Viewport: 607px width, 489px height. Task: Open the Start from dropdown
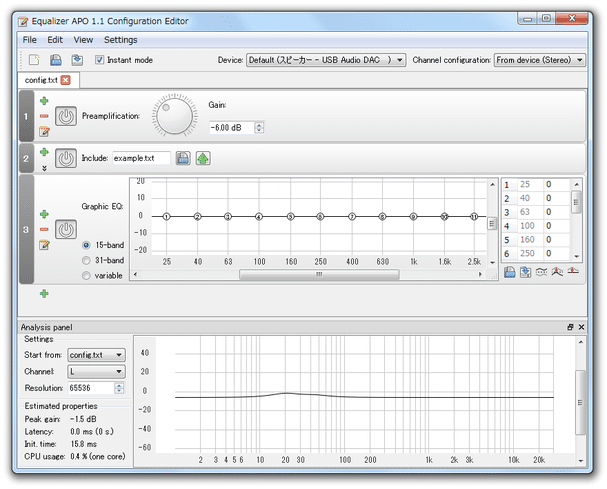click(x=96, y=355)
